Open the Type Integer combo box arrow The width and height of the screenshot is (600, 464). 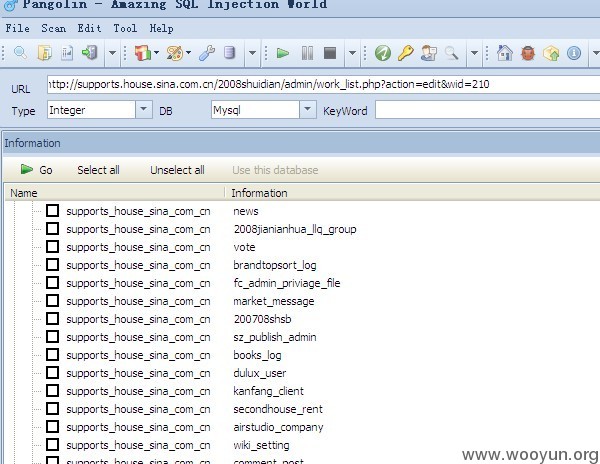pos(143,109)
